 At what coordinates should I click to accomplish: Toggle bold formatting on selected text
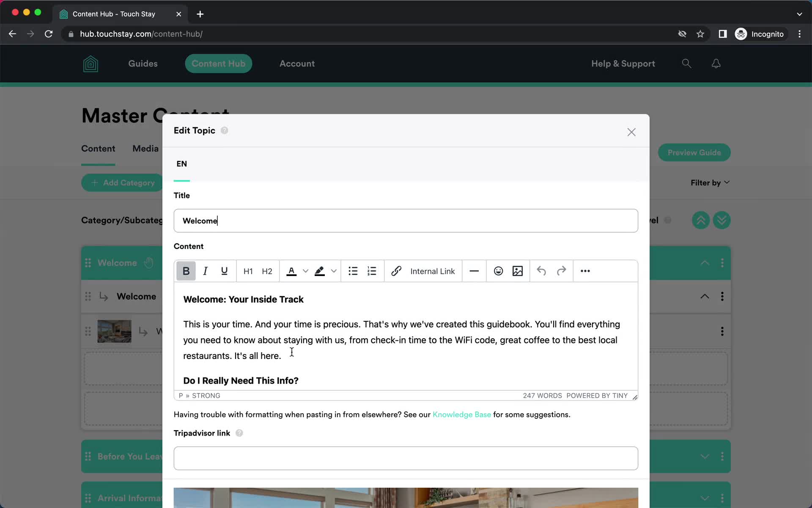185,271
